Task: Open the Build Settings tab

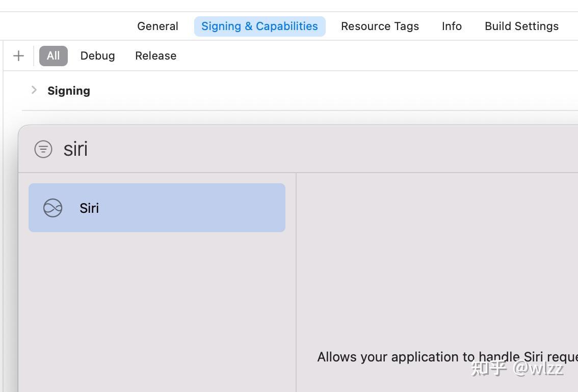Action: point(521,26)
